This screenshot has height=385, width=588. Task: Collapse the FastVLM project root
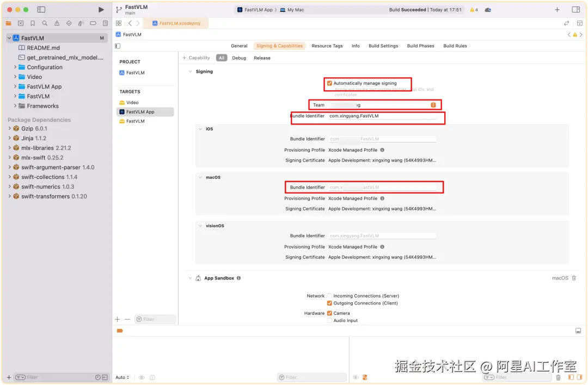(x=9, y=38)
